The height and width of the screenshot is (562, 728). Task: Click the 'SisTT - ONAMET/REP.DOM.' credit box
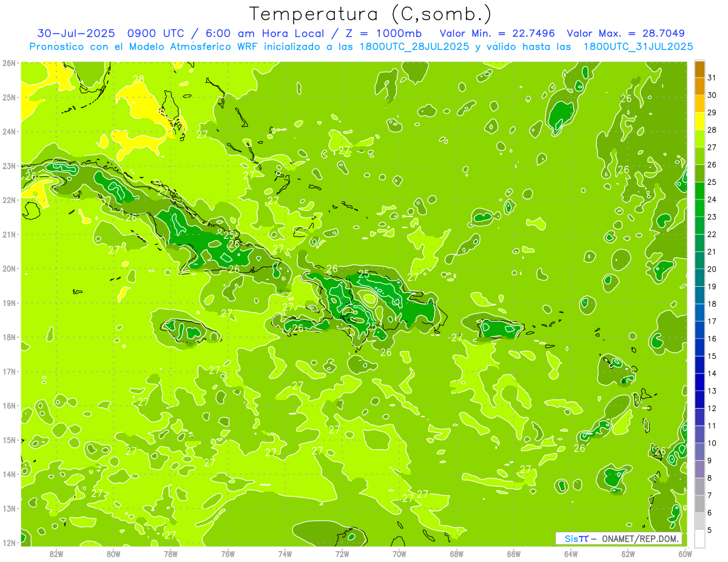(619, 538)
